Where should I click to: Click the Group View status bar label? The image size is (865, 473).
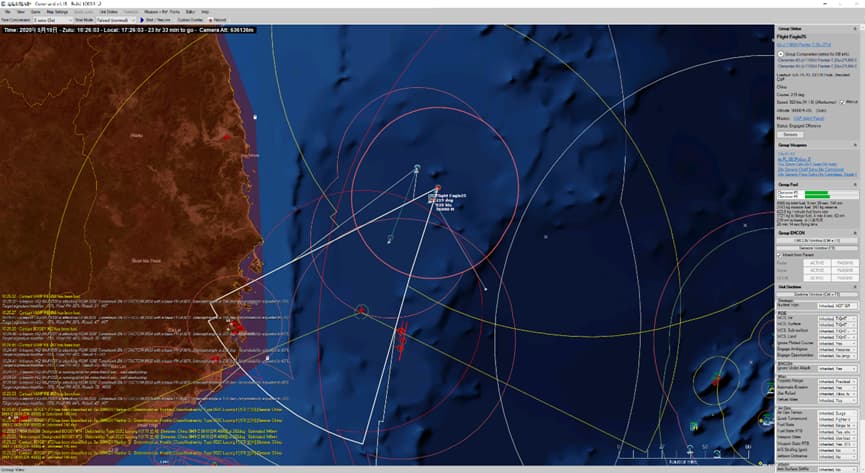point(12,470)
